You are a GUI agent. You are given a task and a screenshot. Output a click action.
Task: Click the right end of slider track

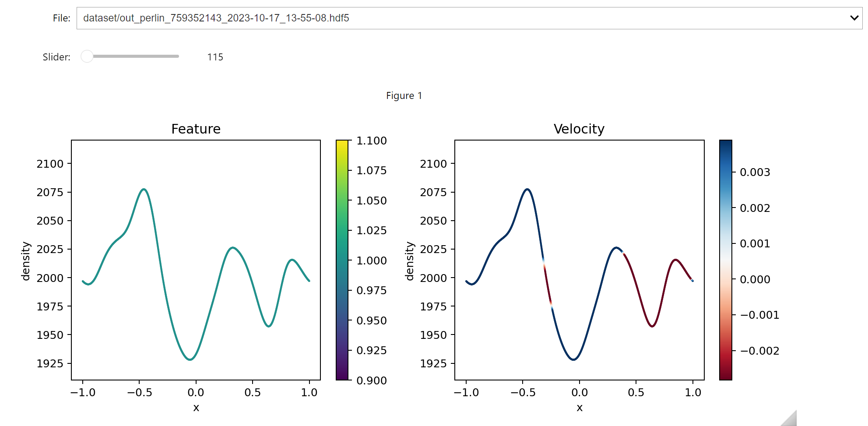pos(177,56)
